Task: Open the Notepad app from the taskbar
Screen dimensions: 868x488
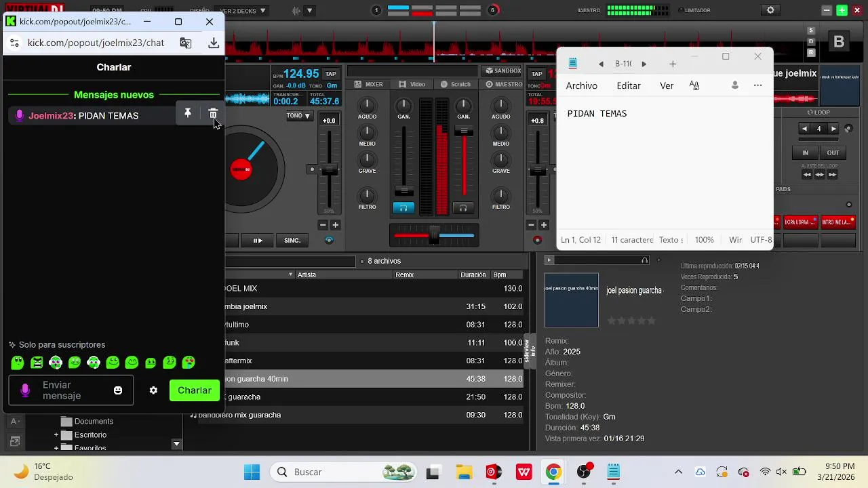Action: coord(614,472)
